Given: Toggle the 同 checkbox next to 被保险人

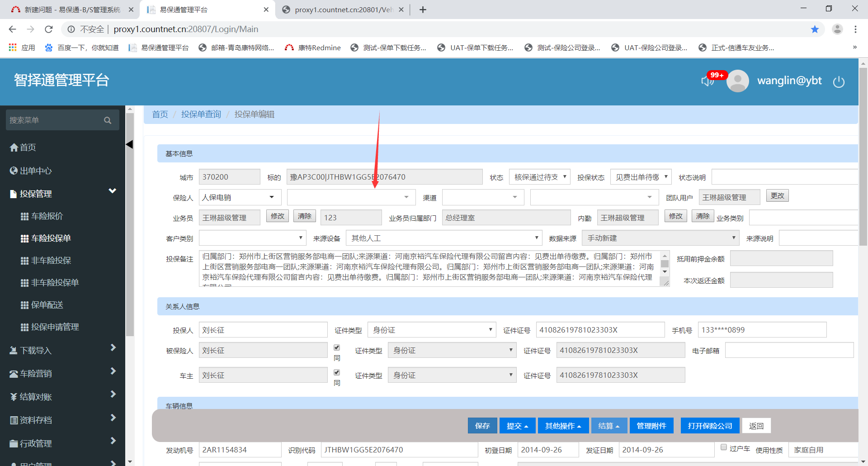Looking at the screenshot, I should pyautogui.click(x=337, y=347).
